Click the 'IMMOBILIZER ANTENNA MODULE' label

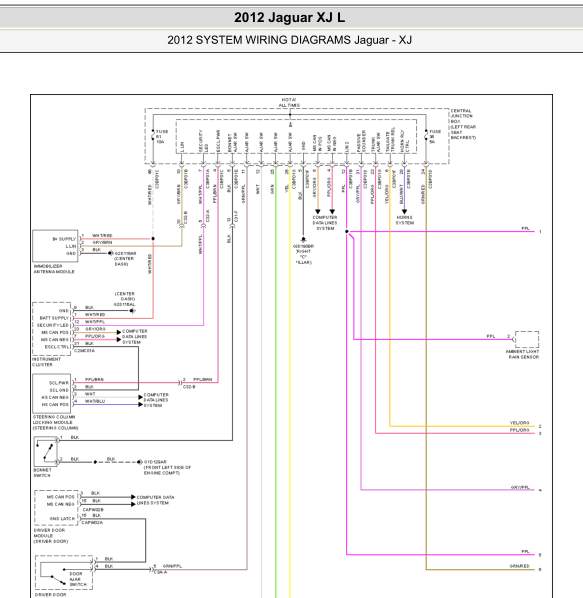tap(54, 269)
